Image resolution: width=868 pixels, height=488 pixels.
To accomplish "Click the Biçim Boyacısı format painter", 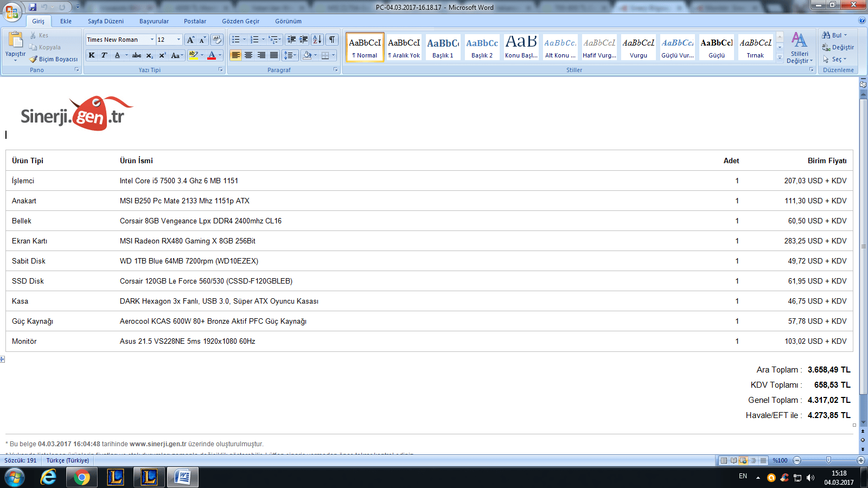I will 54,59.
